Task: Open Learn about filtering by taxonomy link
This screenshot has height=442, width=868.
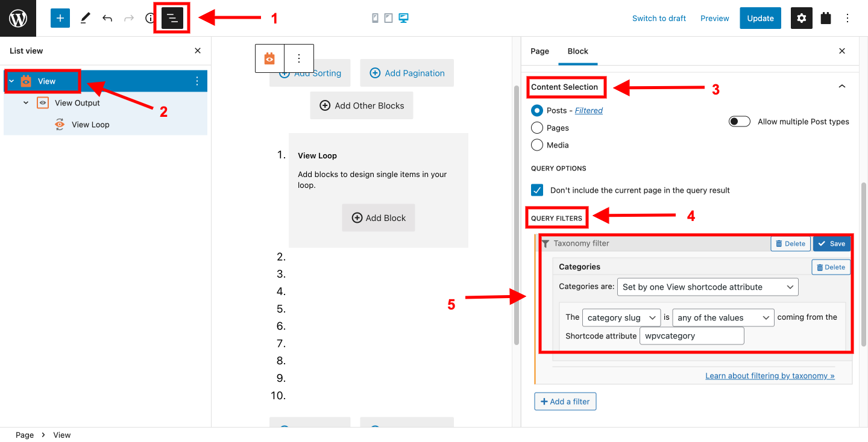Action: [x=770, y=376]
